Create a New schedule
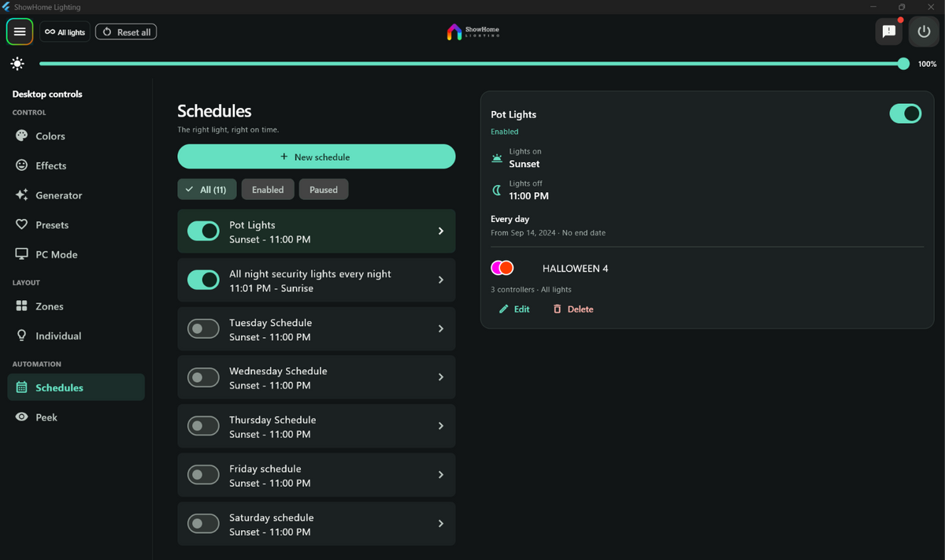945x560 pixels. [316, 157]
